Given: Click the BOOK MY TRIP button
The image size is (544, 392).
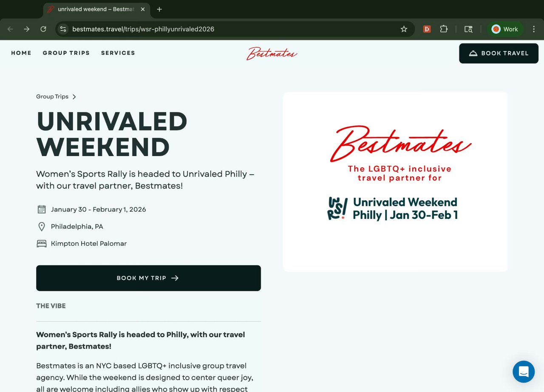Looking at the screenshot, I should click(148, 278).
